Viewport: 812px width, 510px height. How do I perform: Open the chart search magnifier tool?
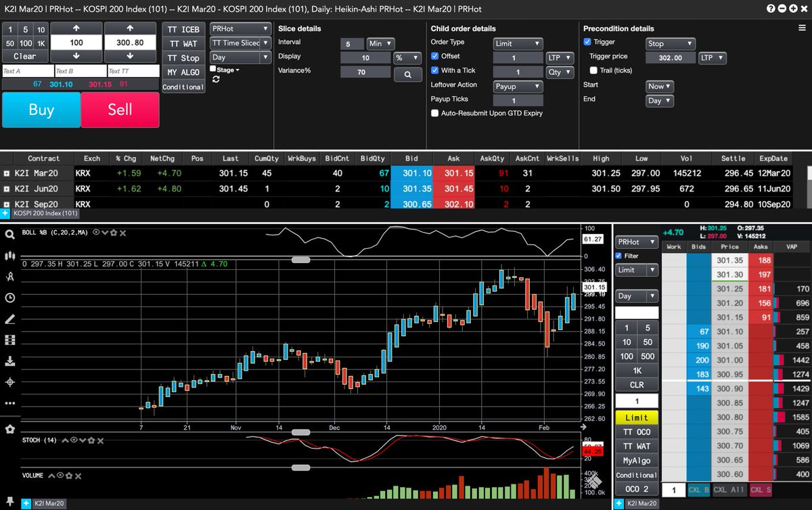pyautogui.click(x=9, y=235)
